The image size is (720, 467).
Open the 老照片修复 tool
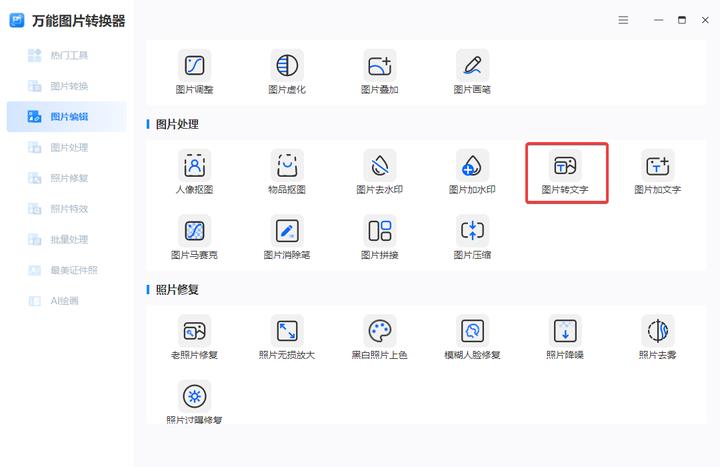coord(194,338)
